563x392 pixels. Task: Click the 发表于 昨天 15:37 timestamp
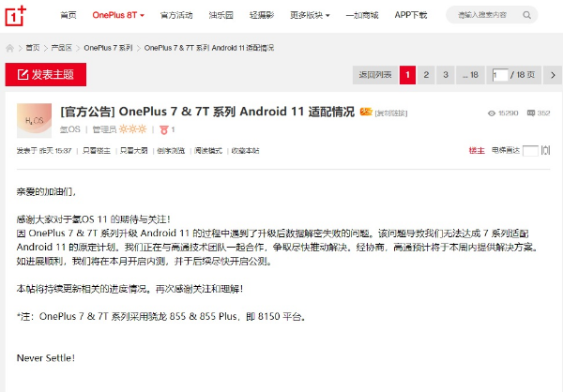tap(44, 151)
